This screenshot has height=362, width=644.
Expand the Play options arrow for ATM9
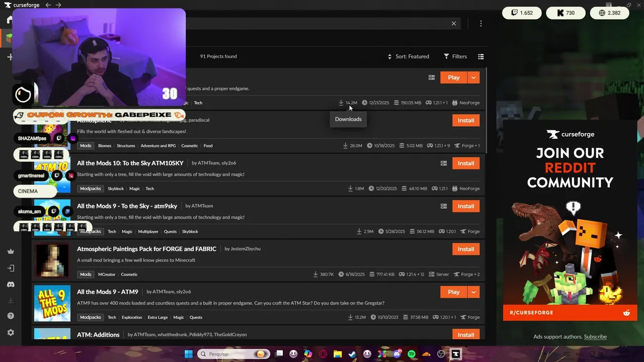pos(473,292)
